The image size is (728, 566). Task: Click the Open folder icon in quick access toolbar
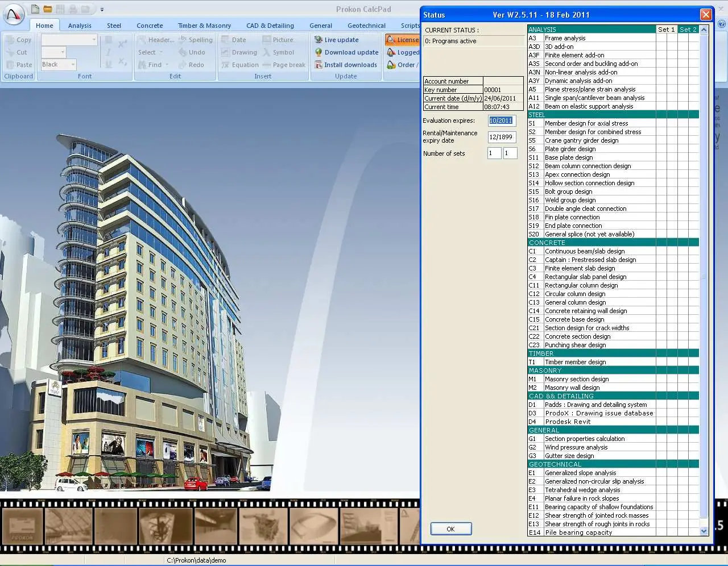48,9
